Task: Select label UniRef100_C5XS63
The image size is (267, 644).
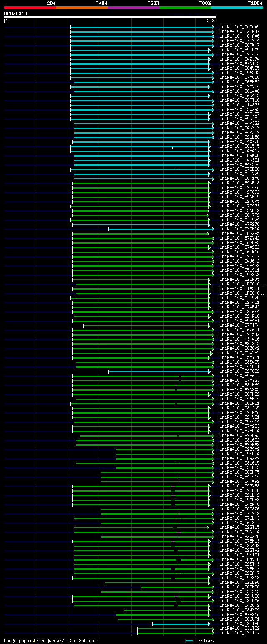Action: (239, 591)
